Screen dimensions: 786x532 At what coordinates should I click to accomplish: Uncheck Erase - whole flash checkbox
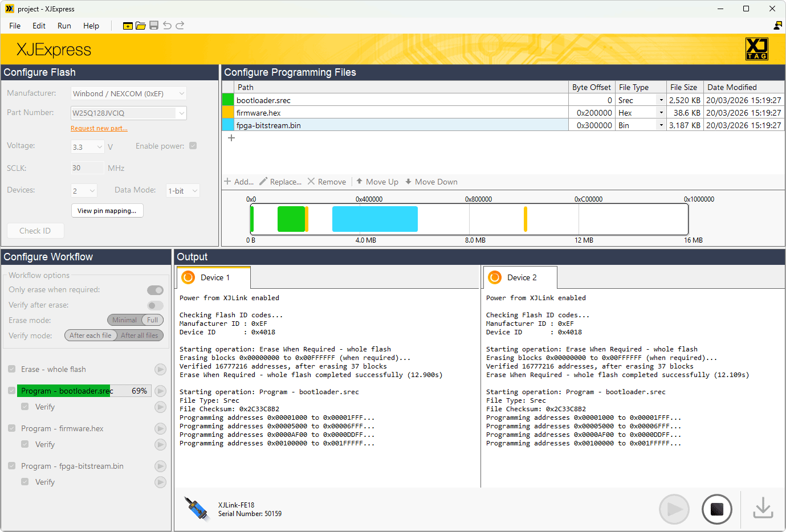(12, 369)
